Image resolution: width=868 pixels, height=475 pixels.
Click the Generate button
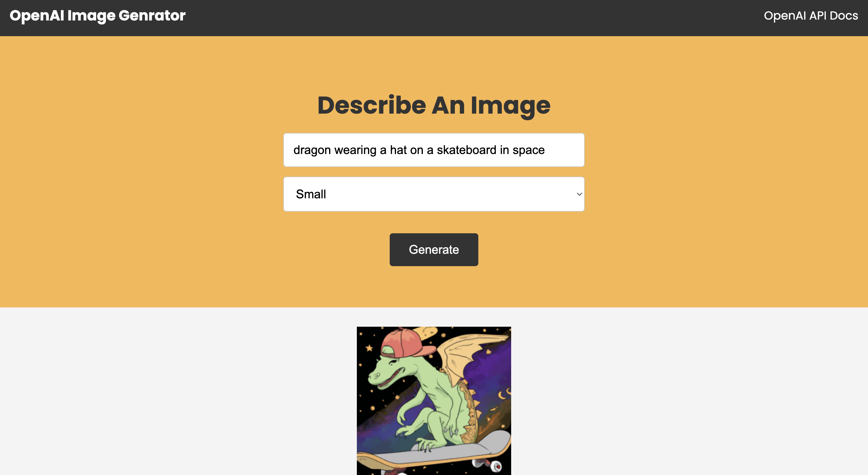pyautogui.click(x=434, y=250)
